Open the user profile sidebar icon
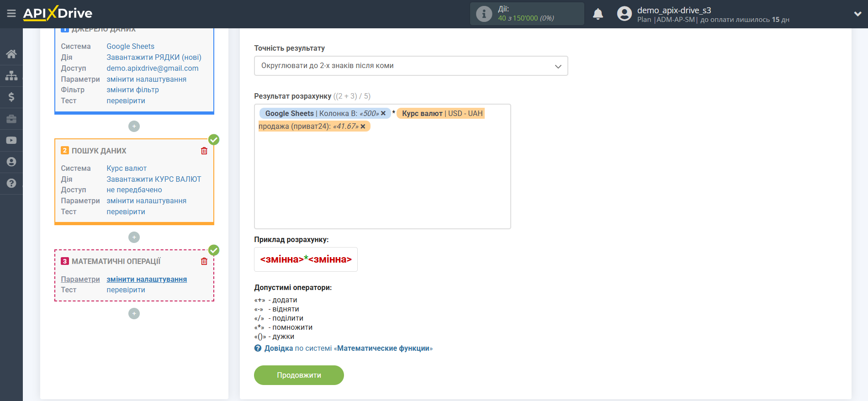This screenshot has height=401, width=868. pyautogui.click(x=11, y=162)
